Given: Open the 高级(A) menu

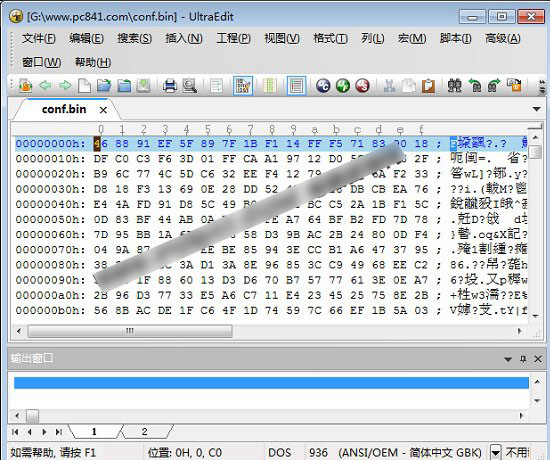Looking at the screenshot, I should pos(503,38).
